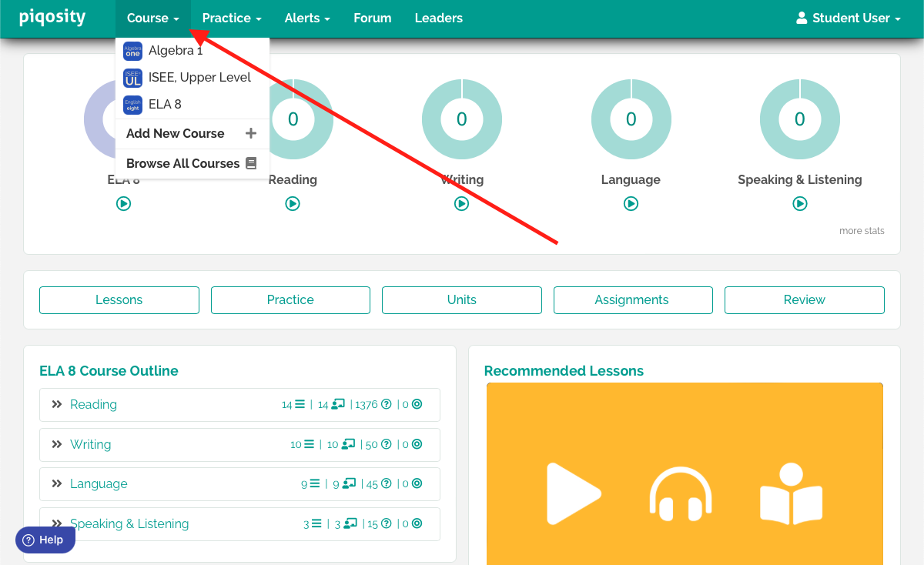This screenshot has height=565, width=924.
Task: Expand the Writing outline chevron
Action: tap(57, 444)
